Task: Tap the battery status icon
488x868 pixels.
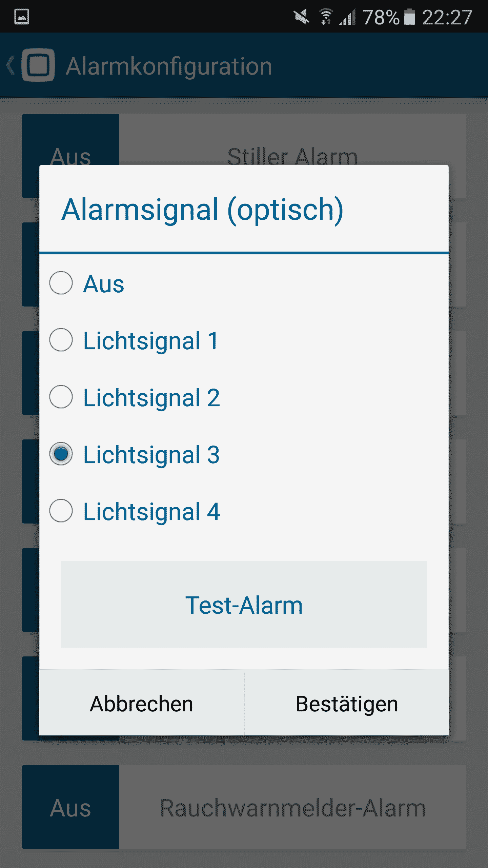Action: tap(410, 17)
